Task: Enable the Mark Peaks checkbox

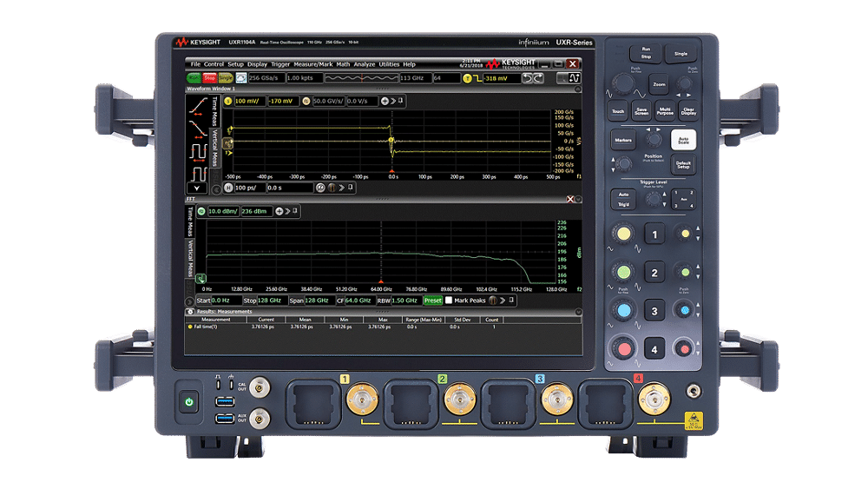Action: pyautogui.click(x=449, y=301)
